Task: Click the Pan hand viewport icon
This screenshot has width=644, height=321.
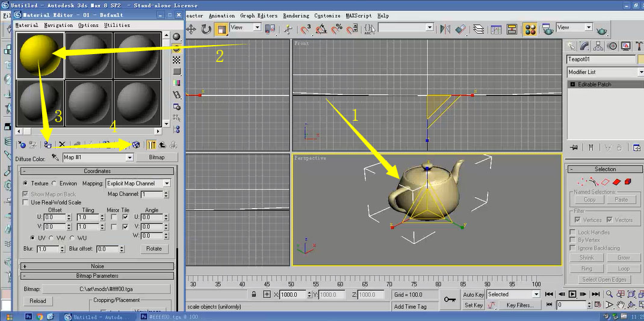Action: (x=620, y=305)
